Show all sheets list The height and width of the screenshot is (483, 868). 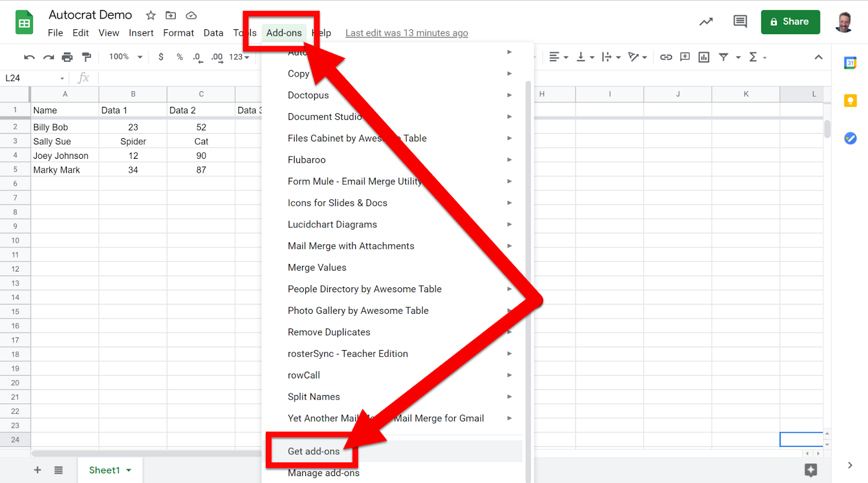click(x=59, y=470)
